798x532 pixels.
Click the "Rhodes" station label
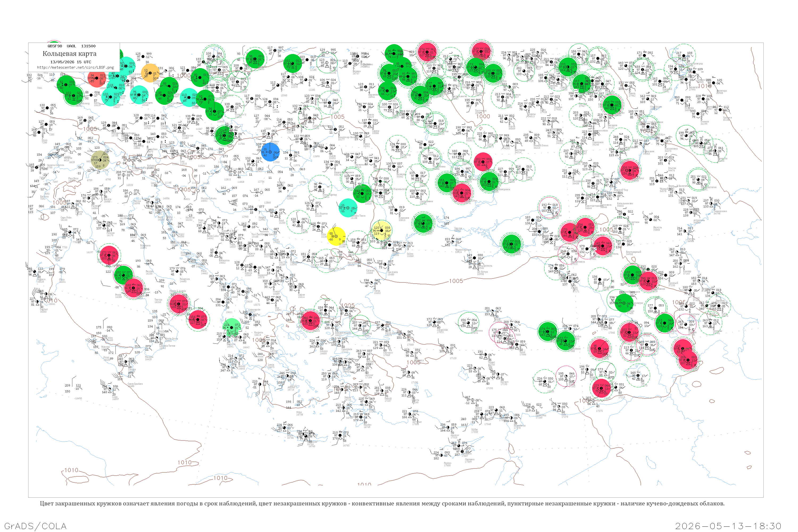(x=367, y=425)
